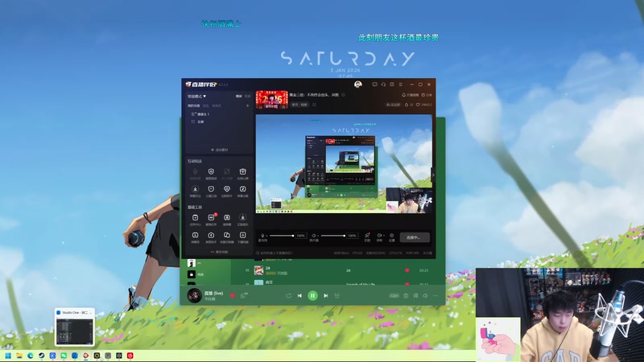Select the 全屏 source row
The width and height of the screenshot is (644, 362).
(x=219, y=122)
